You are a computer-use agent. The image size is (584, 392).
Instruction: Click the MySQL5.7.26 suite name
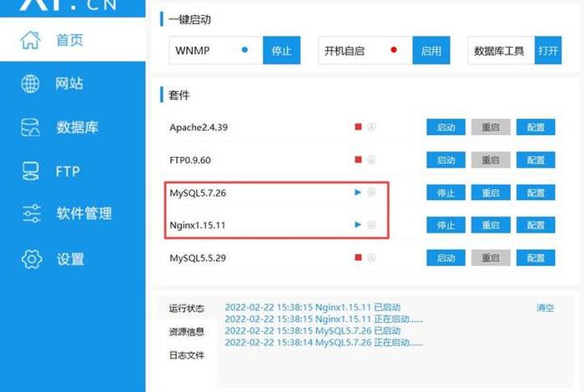click(198, 193)
